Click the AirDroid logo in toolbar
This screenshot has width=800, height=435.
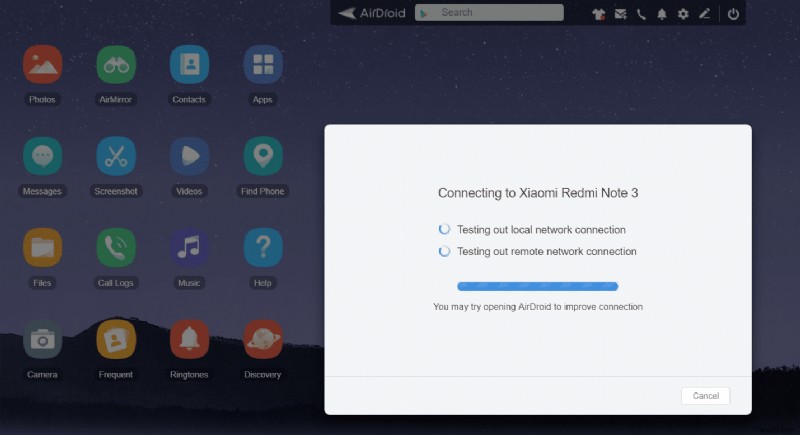click(371, 13)
